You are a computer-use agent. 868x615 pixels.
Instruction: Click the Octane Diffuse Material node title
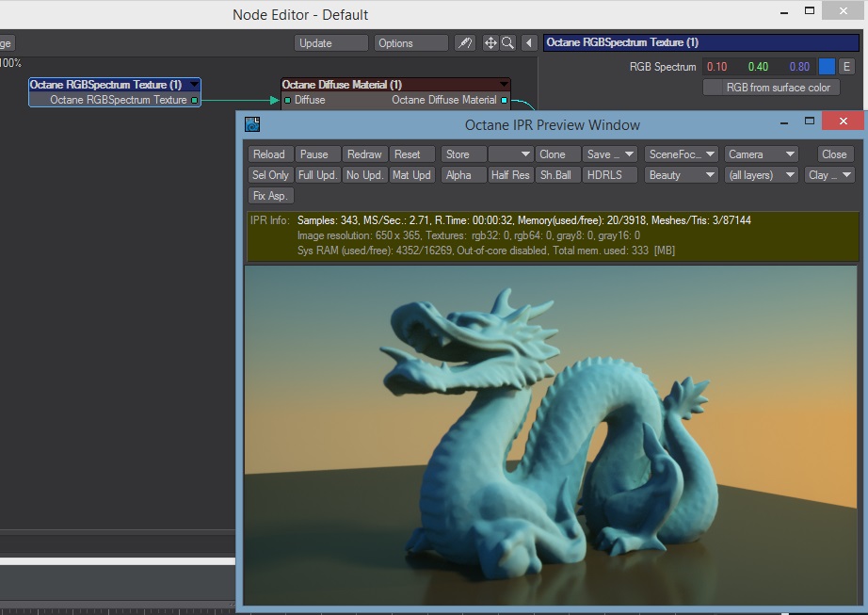342,85
